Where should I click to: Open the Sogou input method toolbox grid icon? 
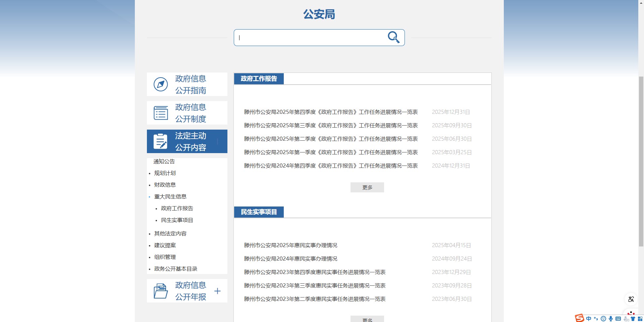coord(640,319)
